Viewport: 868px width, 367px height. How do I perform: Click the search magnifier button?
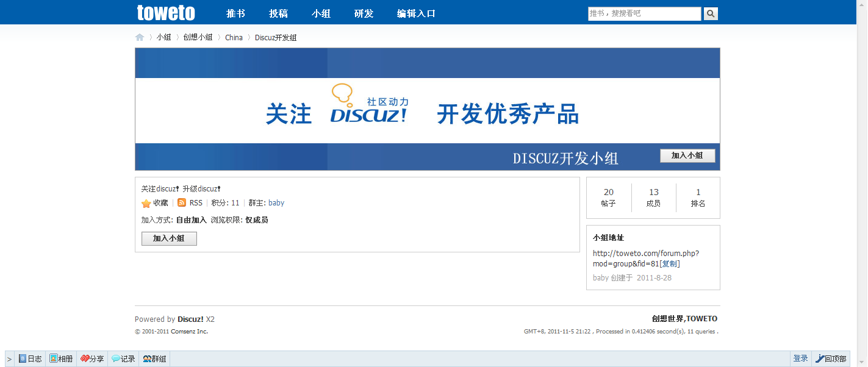711,13
